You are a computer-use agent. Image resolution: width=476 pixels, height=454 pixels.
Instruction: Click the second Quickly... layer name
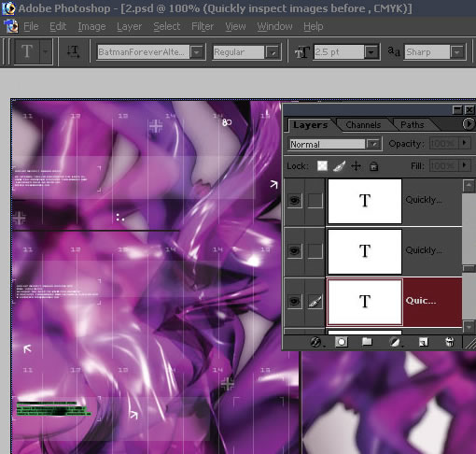424,250
